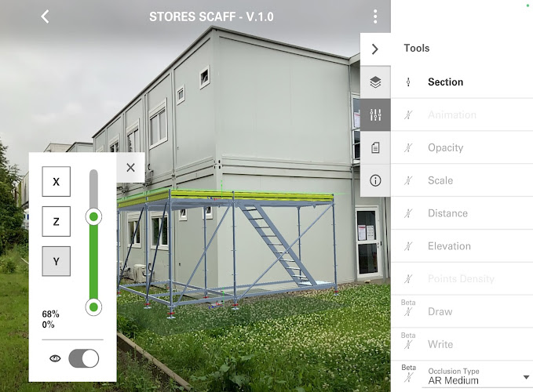Click the eye icon in section panel
The image size is (533, 392).
pyautogui.click(x=55, y=358)
